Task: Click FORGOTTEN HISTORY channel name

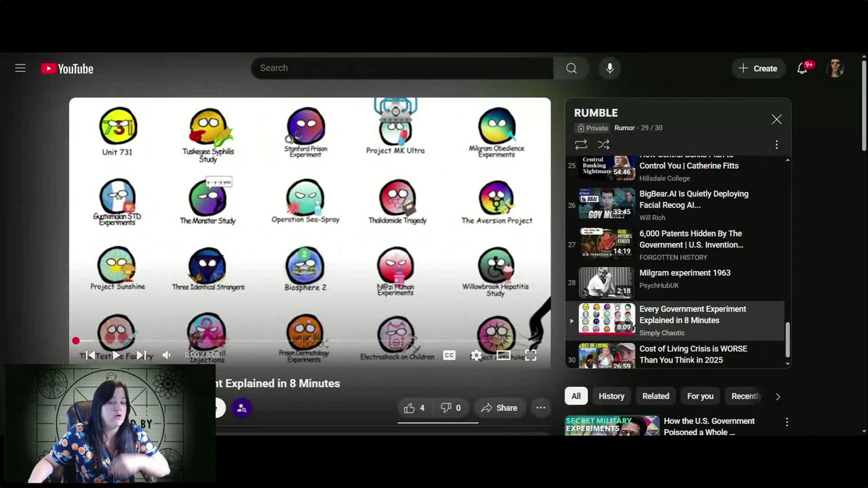Action: click(673, 258)
